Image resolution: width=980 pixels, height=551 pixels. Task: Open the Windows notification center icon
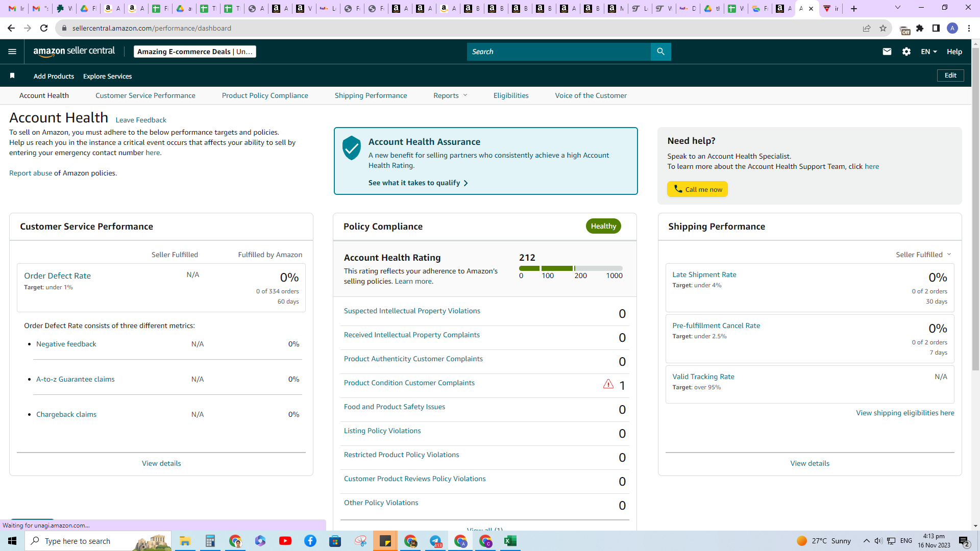(x=964, y=541)
